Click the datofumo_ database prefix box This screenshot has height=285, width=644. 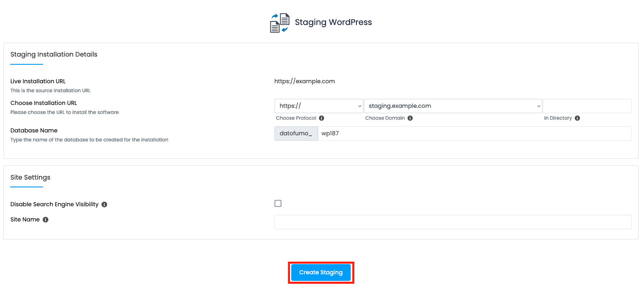click(x=296, y=133)
